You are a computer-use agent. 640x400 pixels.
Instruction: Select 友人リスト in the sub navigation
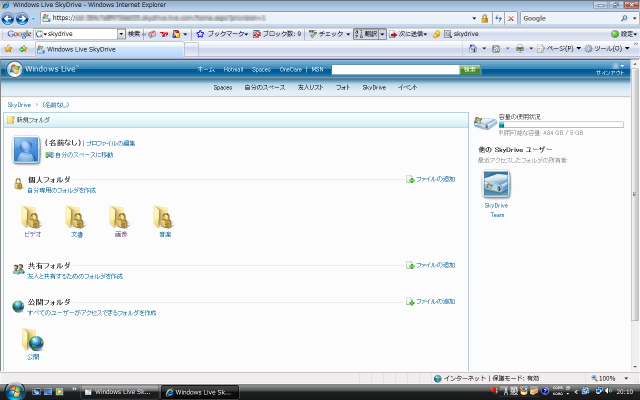pyautogui.click(x=311, y=87)
